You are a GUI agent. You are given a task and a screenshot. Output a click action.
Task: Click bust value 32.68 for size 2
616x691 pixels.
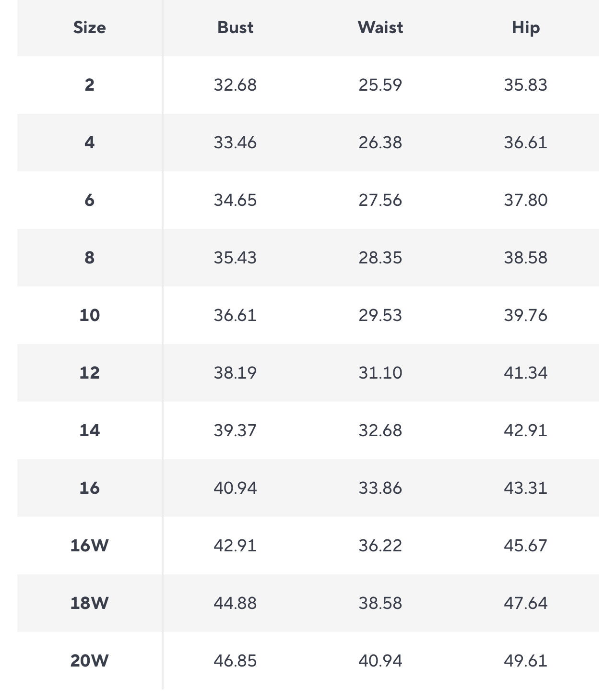pos(235,85)
